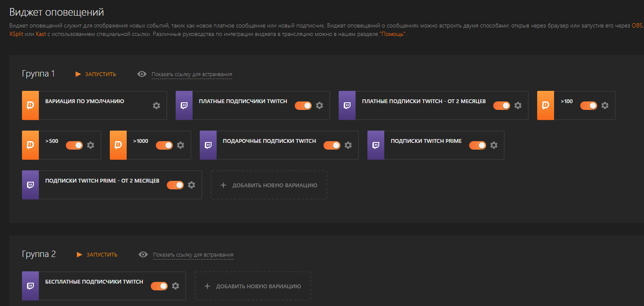The width and height of the screenshot is (644, 306).
Task: Show embed link for Группа 2
Action: click(x=193, y=255)
